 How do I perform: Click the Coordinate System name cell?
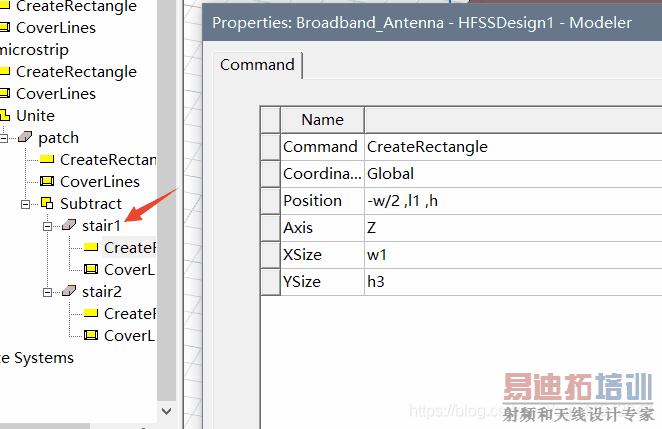(x=323, y=174)
